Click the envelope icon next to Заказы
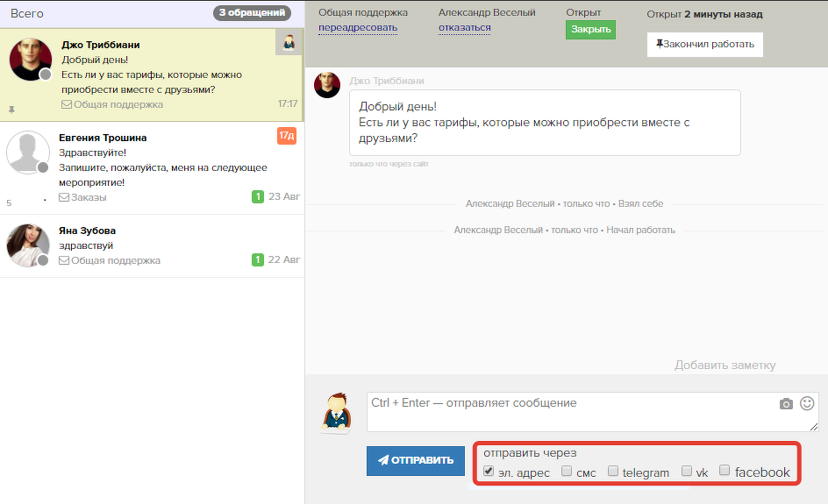The width and height of the screenshot is (828, 504). pyautogui.click(x=64, y=197)
